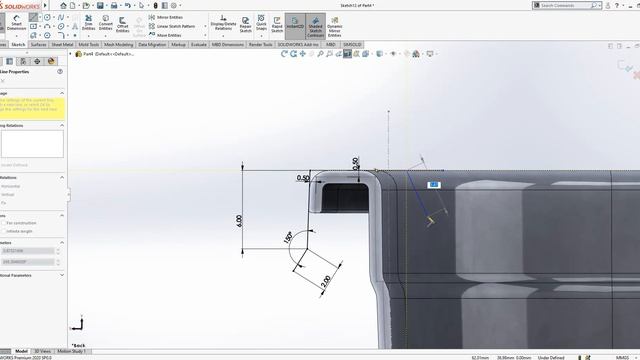The height and width of the screenshot is (360, 640).
Task: Add Horizontal relation
Action: pyautogui.click(x=11, y=186)
